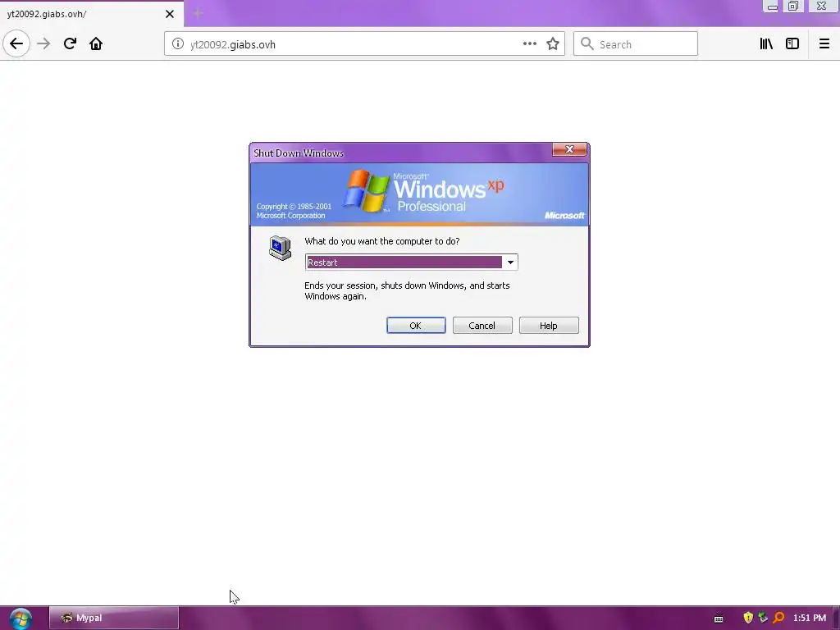Viewport: 840px width, 630px height.
Task: Click the search magnifier icon
Action: [587, 44]
